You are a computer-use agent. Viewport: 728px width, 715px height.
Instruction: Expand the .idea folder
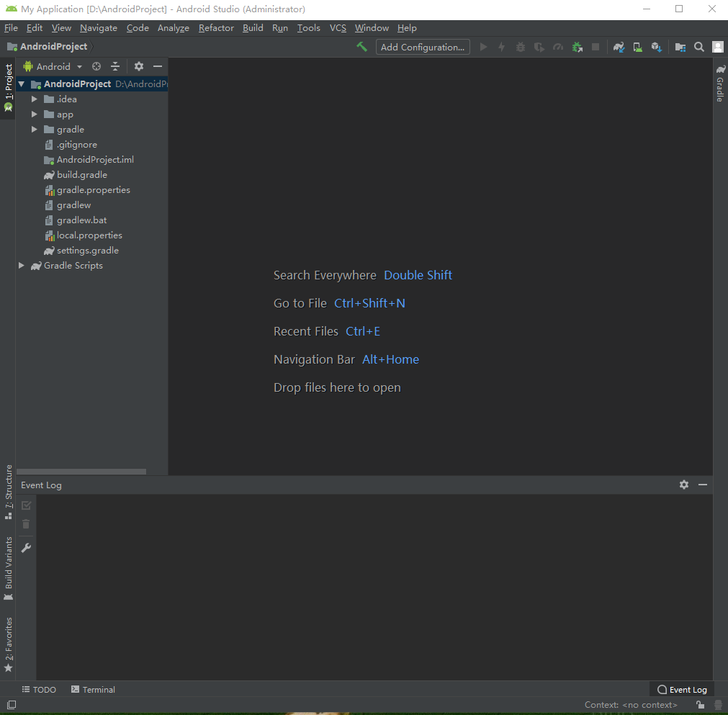click(x=35, y=99)
